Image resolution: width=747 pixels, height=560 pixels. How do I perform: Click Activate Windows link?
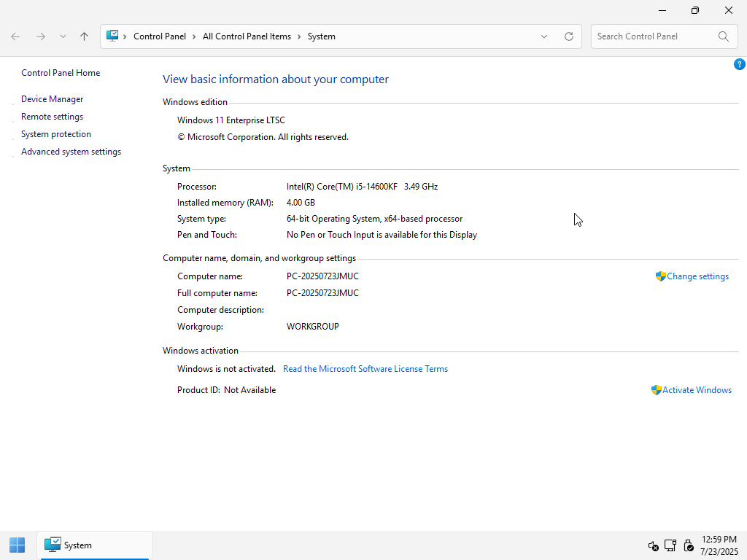point(697,390)
